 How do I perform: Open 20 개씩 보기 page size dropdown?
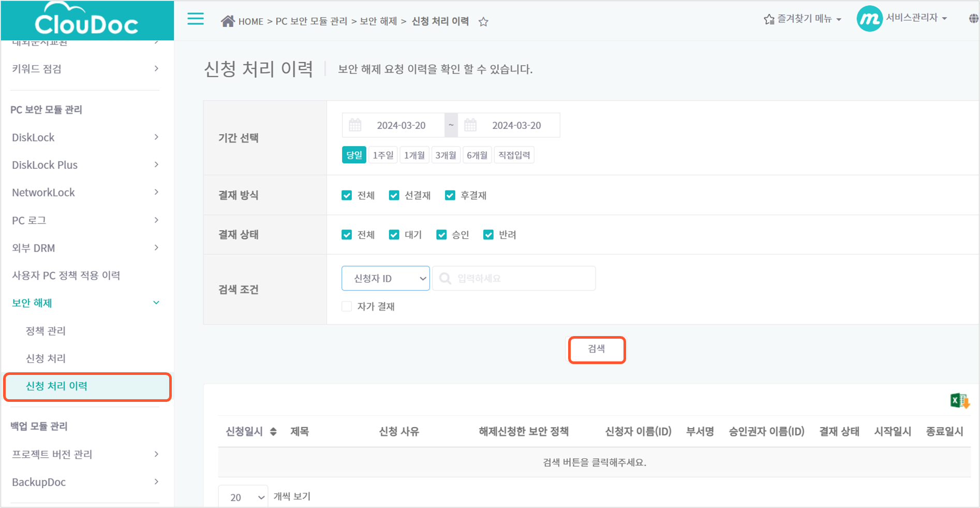point(243,497)
